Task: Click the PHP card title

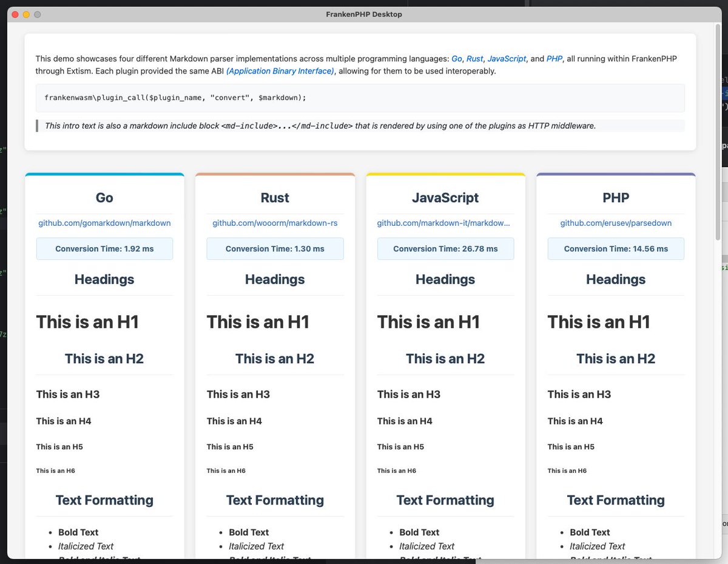Action: (616, 198)
